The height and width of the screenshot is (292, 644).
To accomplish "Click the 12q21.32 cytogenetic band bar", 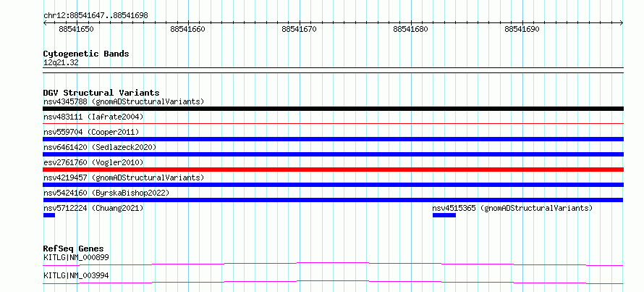I will [333, 70].
